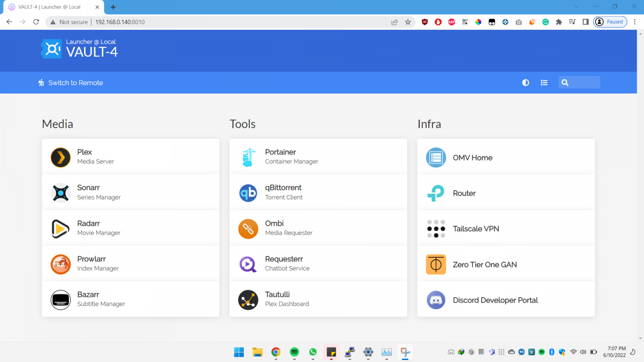Open the Portainer crane icon
This screenshot has height=362, width=644.
248,157
